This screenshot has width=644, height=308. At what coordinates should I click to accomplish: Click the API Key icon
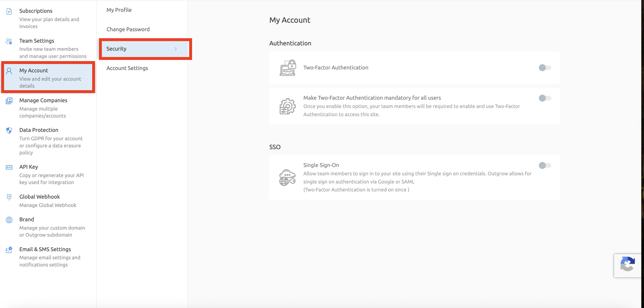[9, 167]
